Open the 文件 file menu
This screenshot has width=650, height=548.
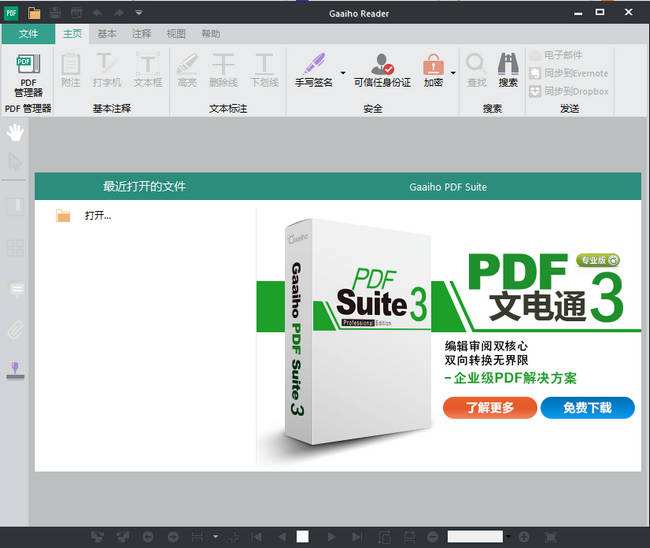pyautogui.click(x=28, y=34)
